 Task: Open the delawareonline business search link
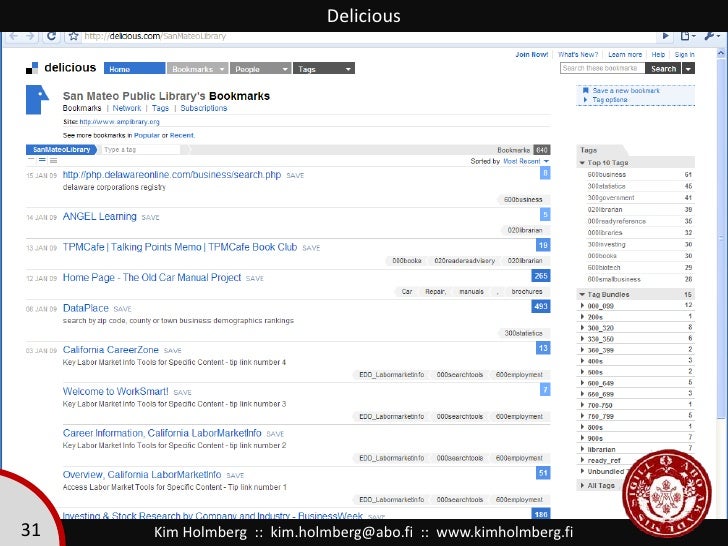(x=172, y=175)
